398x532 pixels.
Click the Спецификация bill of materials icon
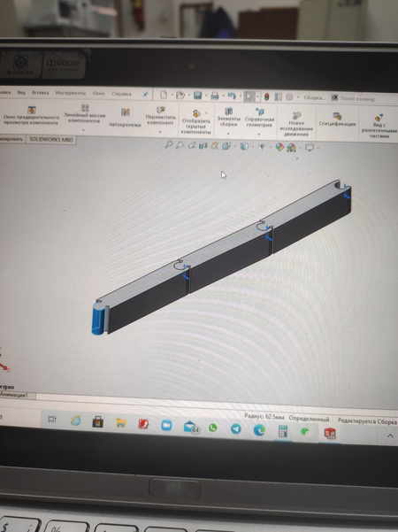coord(337,120)
